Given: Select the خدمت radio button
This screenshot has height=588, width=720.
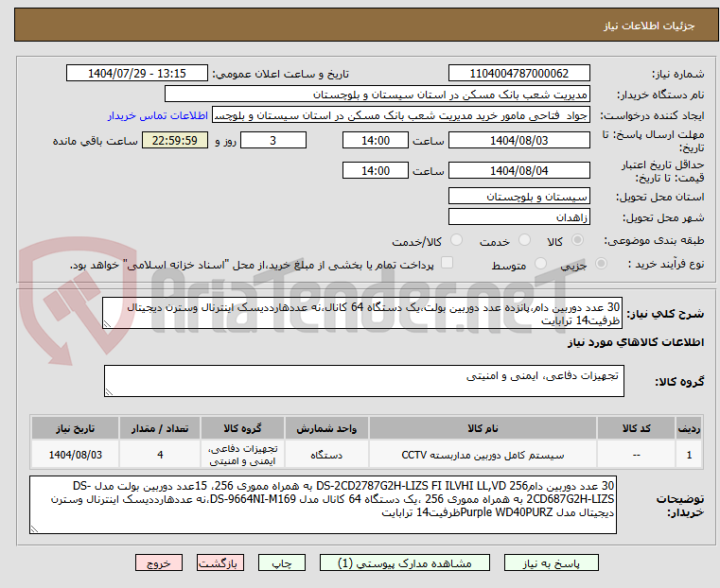Looking at the screenshot, I should 524,240.
